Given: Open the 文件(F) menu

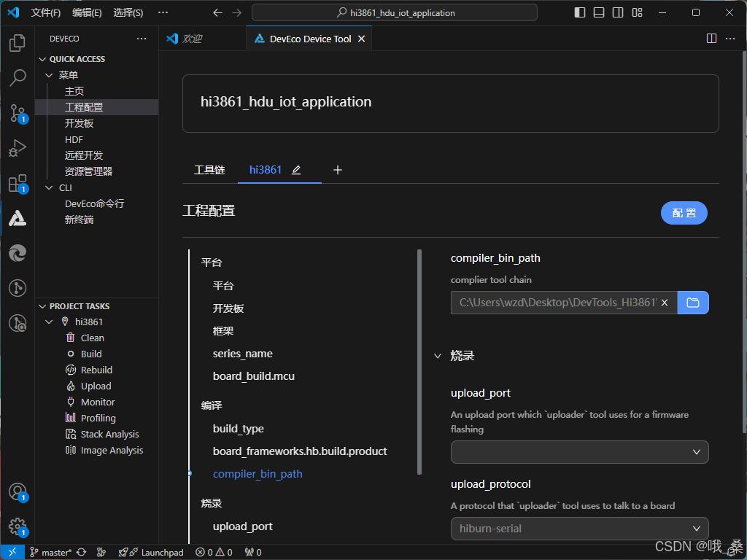Looking at the screenshot, I should coord(46,13).
